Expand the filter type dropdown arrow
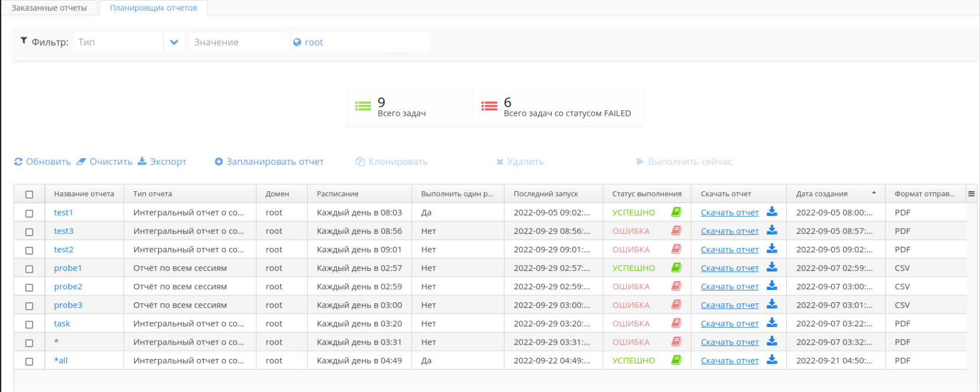The image size is (980, 392). [x=174, y=42]
